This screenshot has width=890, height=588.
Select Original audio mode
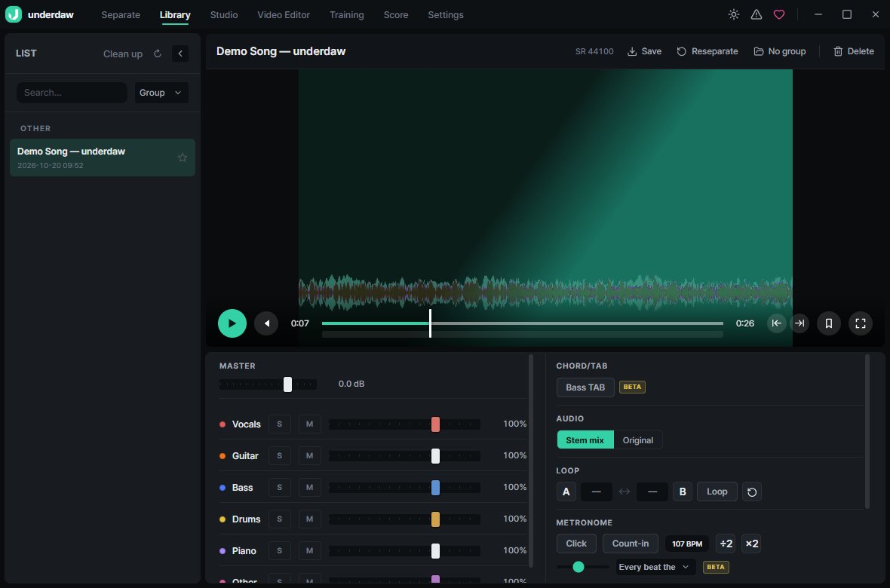coord(638,439)
